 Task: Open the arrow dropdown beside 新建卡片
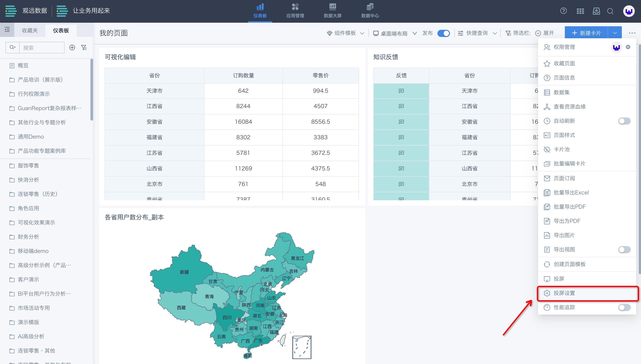pos(615,33)
